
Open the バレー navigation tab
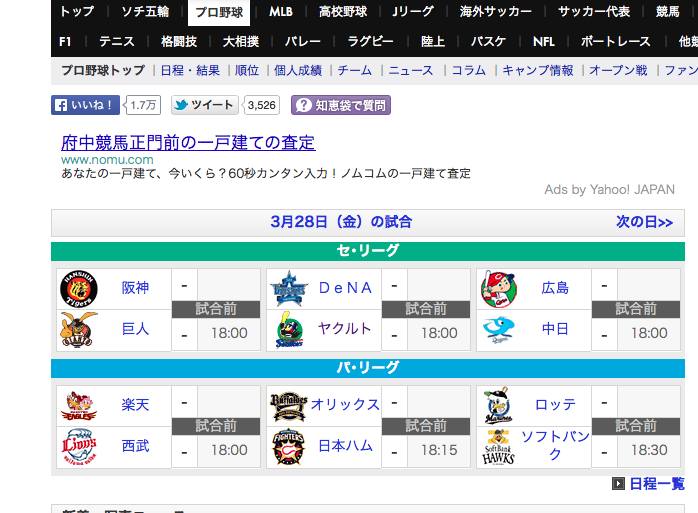tap(303, 42)
